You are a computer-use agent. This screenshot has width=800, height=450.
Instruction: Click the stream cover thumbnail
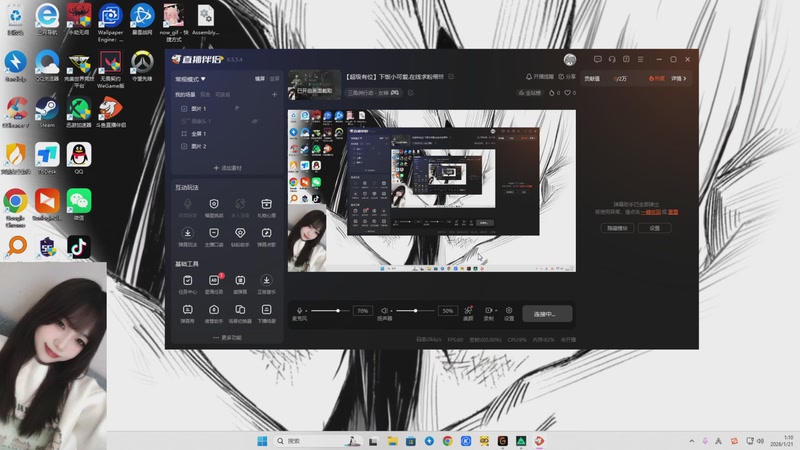[314, 85]
